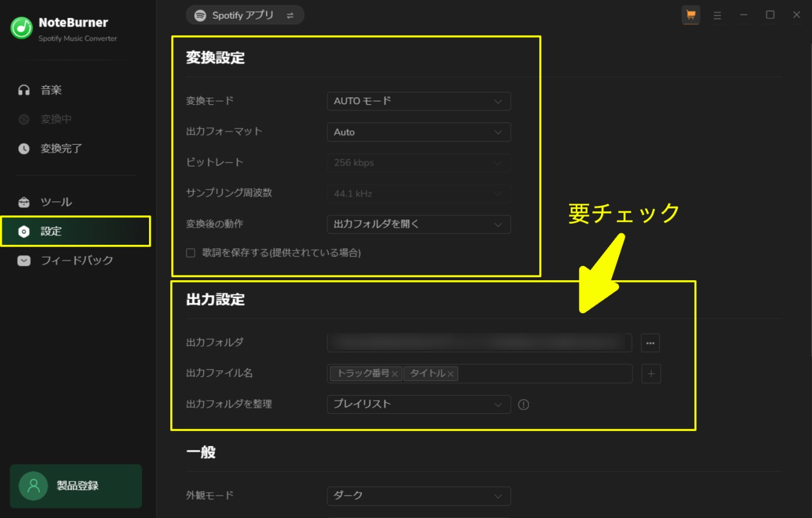Click the 出力フォルダ path field

(479, 343)
